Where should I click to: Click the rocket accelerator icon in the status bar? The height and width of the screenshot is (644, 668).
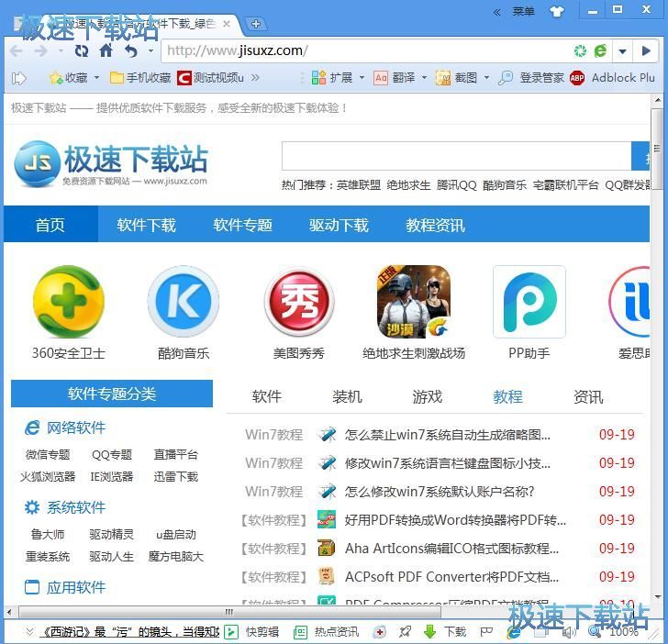pyautogui.click(x=406, y=632)
